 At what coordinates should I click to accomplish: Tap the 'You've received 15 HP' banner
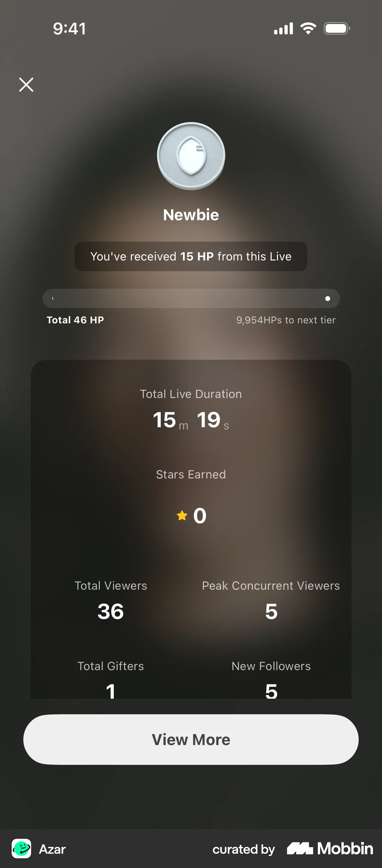pyautogui.click(x=191, y=257)
